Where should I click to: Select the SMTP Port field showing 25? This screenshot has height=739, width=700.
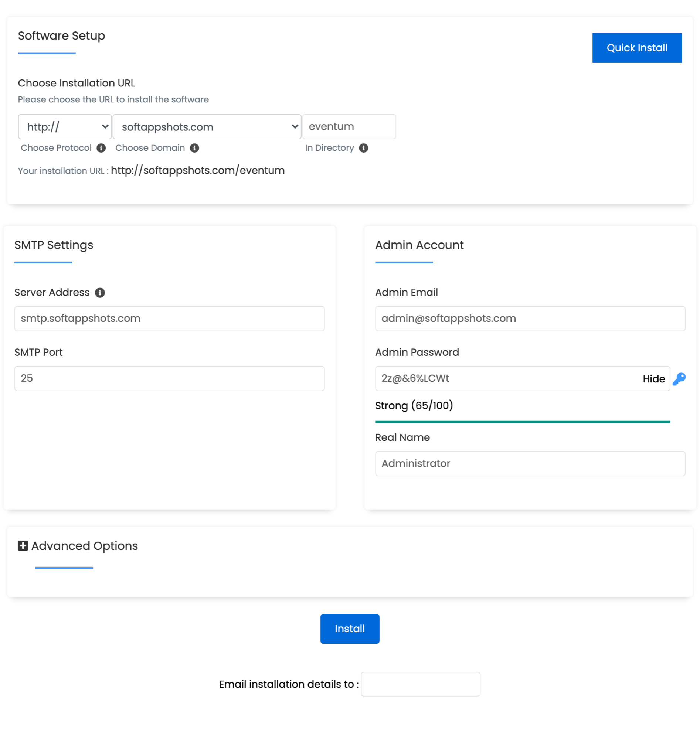(169, 378)
